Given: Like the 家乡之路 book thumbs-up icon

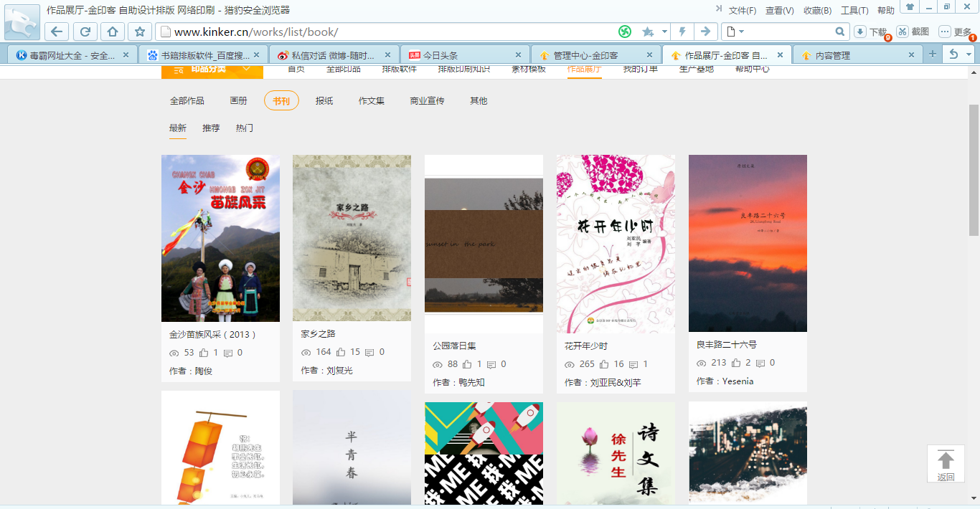Looking at the screenshot, I should point(335,352).
